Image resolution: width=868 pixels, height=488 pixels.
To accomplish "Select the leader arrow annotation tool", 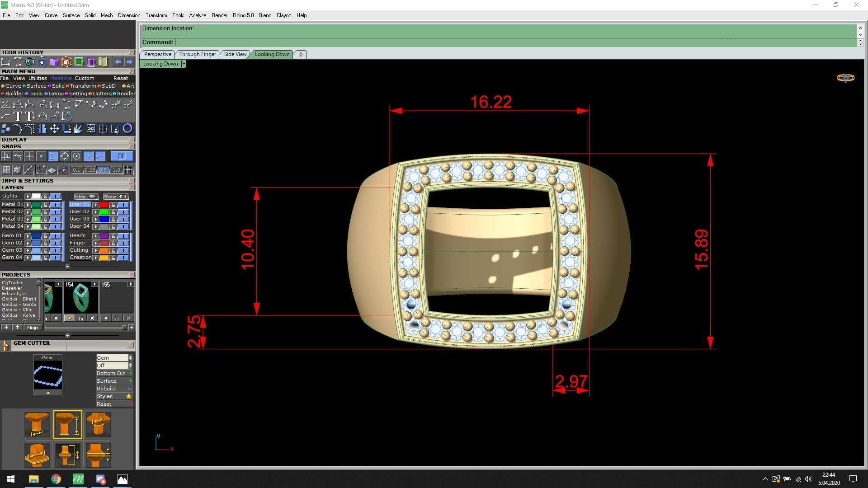I will (x=5, y=117).
